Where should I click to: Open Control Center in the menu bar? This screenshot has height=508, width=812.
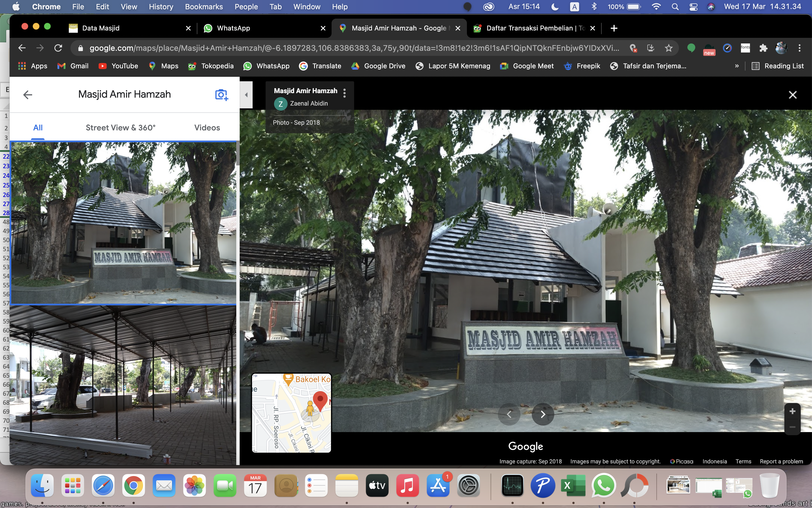(x=693, y=7)
